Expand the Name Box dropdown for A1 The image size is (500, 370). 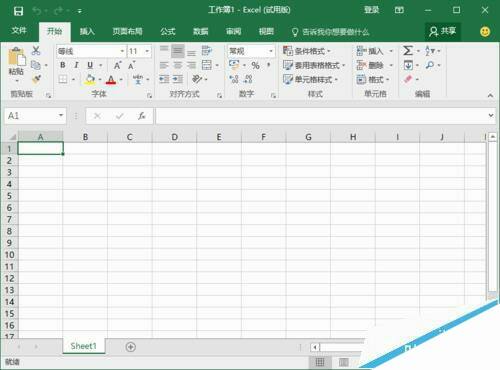click(61, 115)
